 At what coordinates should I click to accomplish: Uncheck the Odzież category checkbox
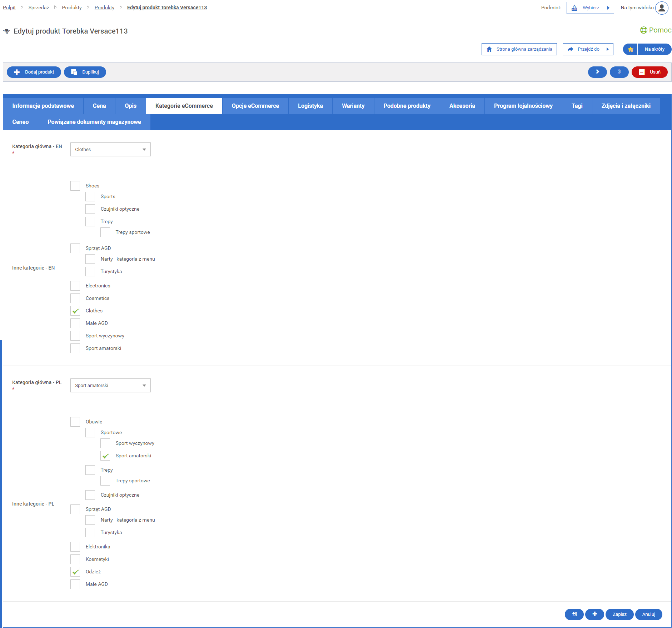tap(75, 572)
